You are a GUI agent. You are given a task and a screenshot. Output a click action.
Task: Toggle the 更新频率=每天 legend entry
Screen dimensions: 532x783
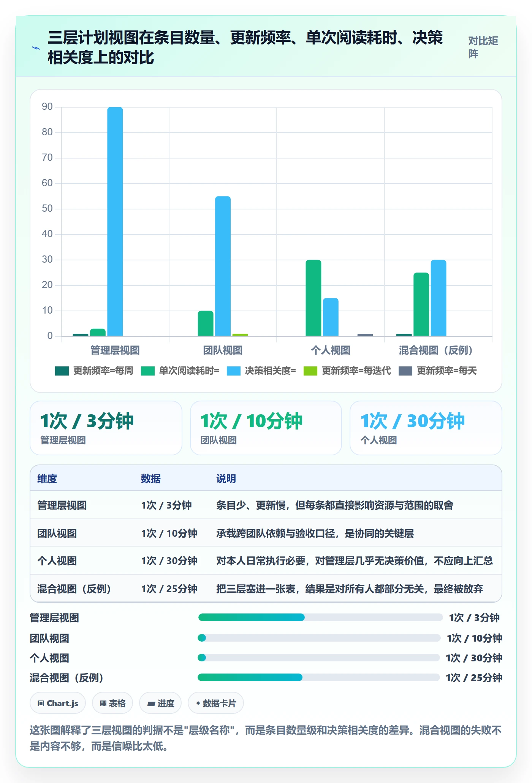pyautogui.click(x=438, y=371)
